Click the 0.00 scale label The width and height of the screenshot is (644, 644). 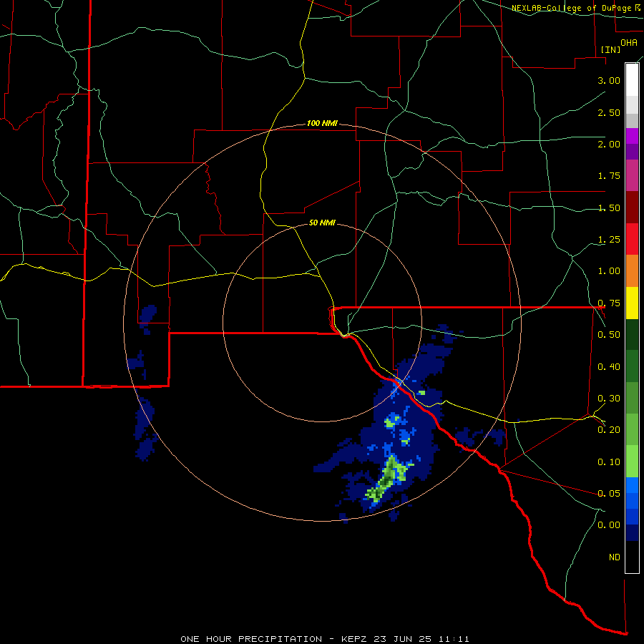[x=609, y=525]
